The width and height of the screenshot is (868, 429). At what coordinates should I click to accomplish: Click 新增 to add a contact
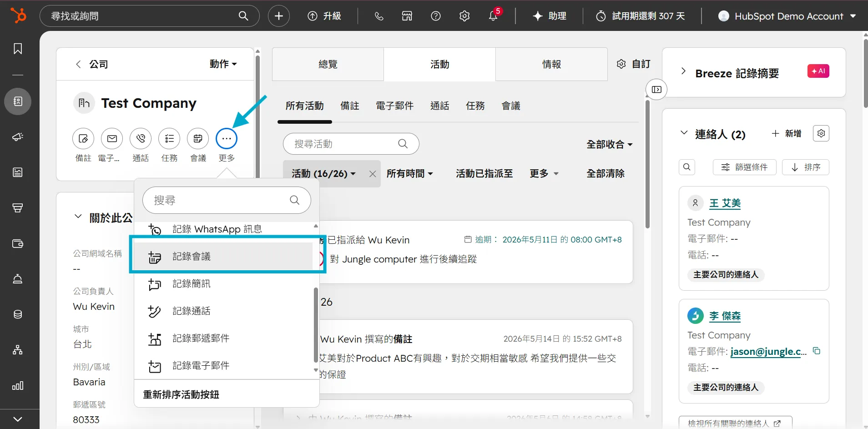[x=786, y=133]
